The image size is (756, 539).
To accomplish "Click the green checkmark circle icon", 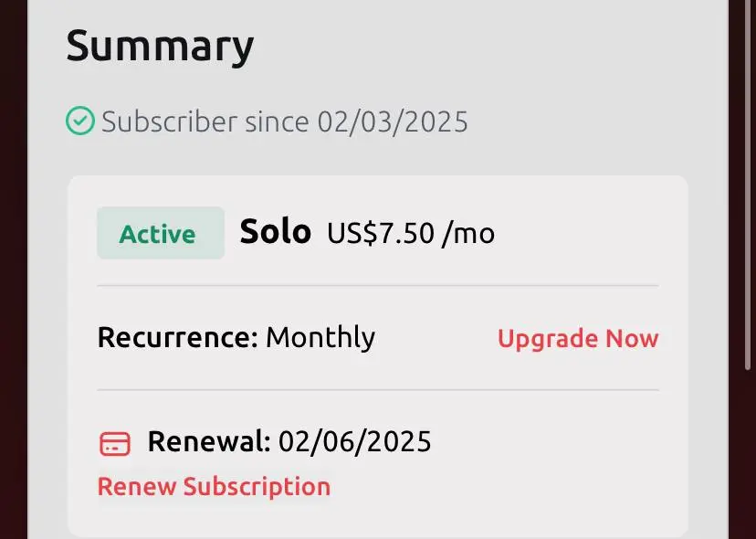I will point(80,121).
